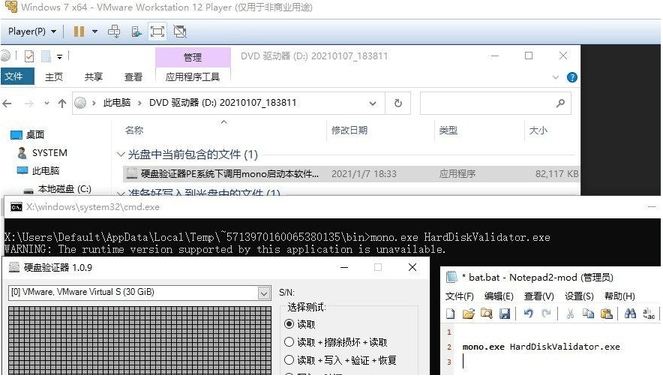Open Notepad2 帮助(H) menu
This screenshot has width=663, height=390.
pyautogui.click(x=620, y=296)
